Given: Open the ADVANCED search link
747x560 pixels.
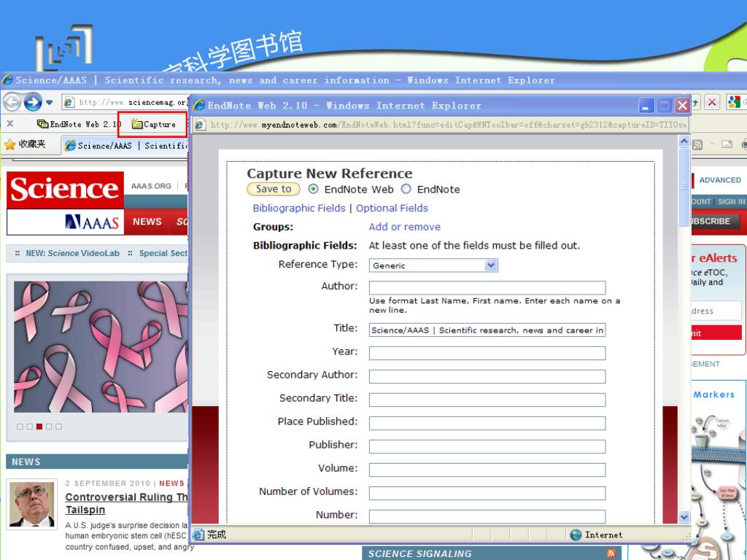Looking at the screenshot, I should point(720,180).
